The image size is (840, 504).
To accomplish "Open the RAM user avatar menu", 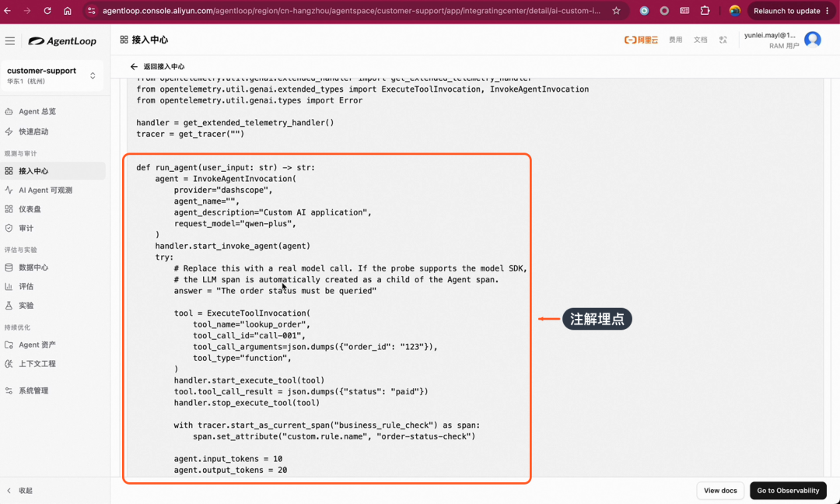I will pos(813,40).
